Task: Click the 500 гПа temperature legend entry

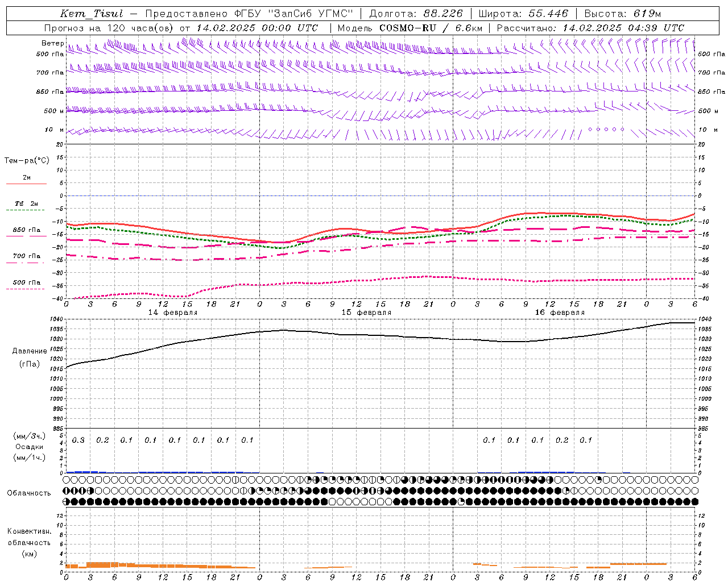Action: click(27, 282)
